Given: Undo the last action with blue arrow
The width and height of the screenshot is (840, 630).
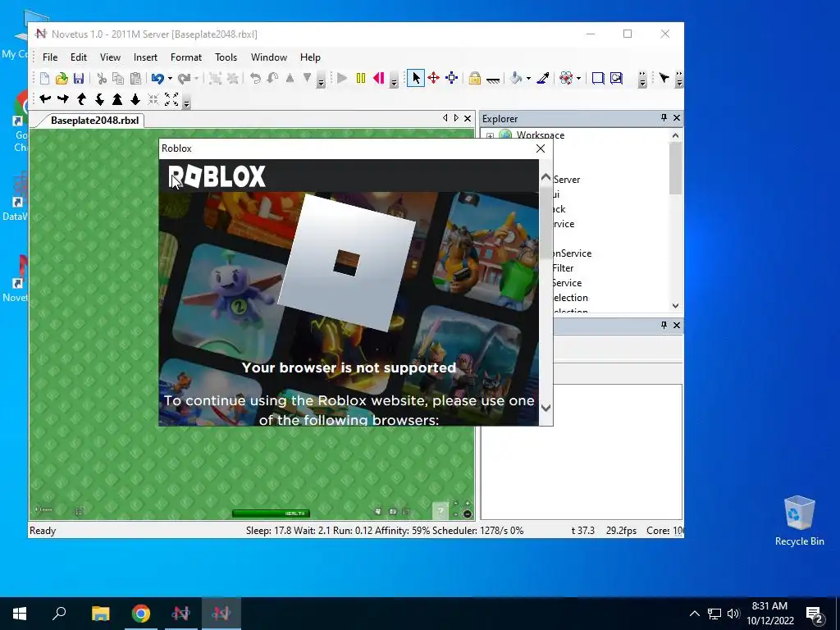Looking at the screenshot, I should tap(157, 78).
